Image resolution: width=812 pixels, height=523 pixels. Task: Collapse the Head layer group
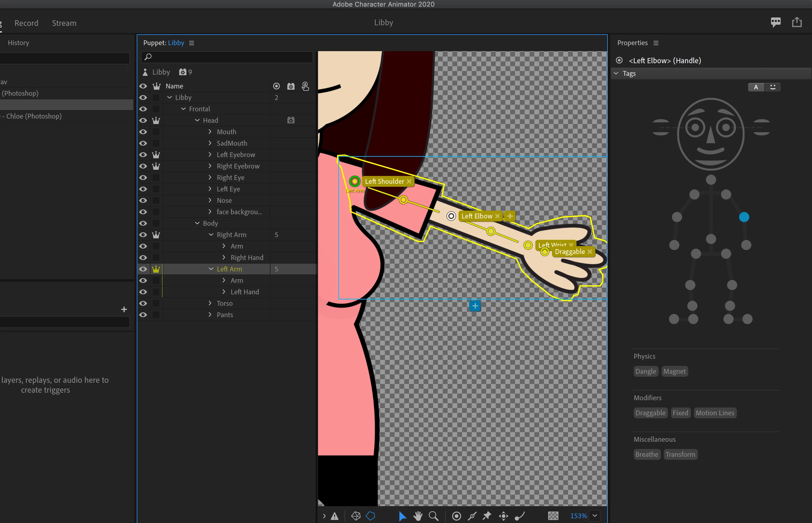(x=197, y=120)
